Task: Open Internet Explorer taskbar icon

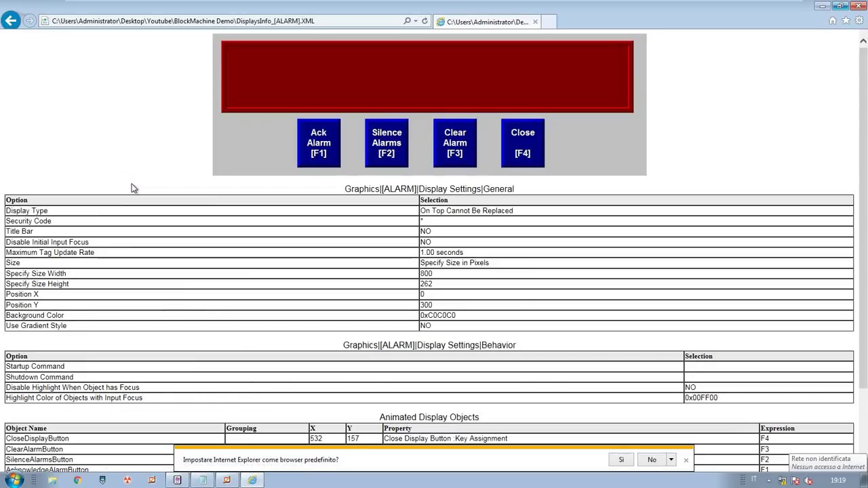Action: coord(252,480)
